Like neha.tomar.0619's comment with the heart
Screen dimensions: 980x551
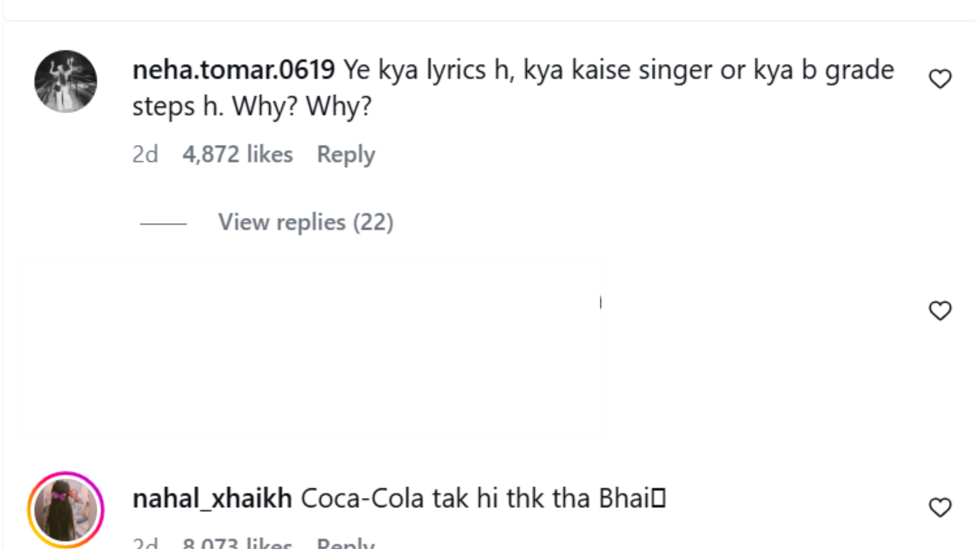(940, 79)
